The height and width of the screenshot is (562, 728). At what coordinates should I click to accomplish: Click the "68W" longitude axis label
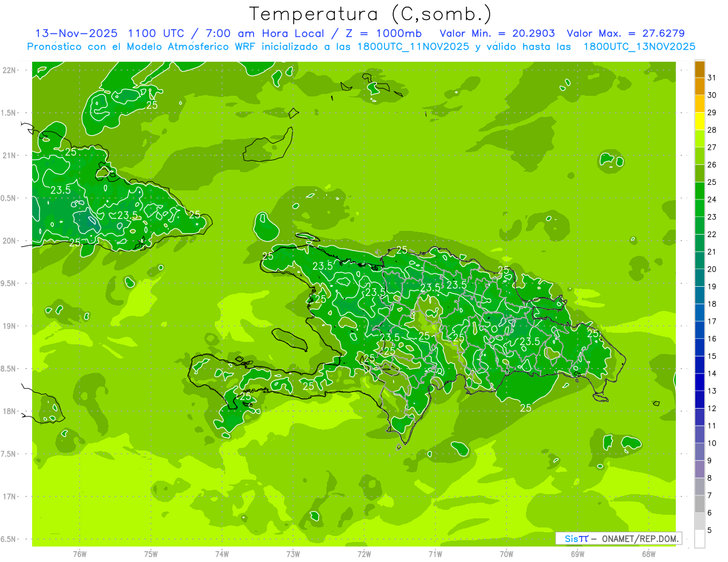pyautogui.click(x=649, y=554)
